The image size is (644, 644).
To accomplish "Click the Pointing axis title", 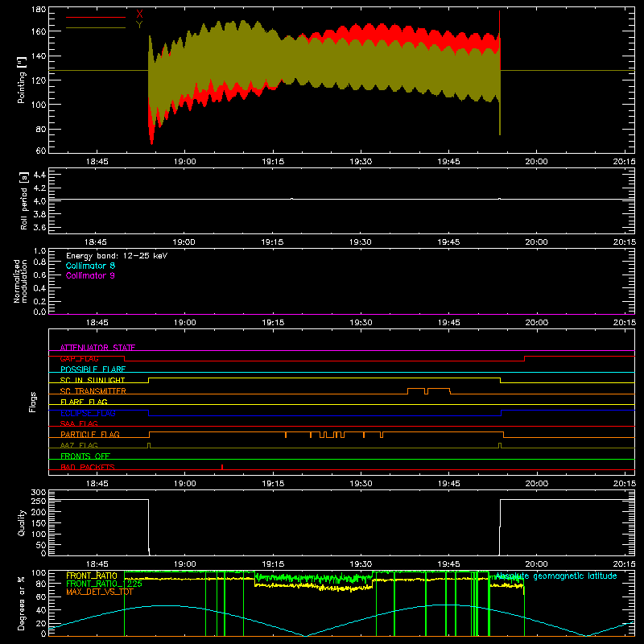I will pos(22,80).
